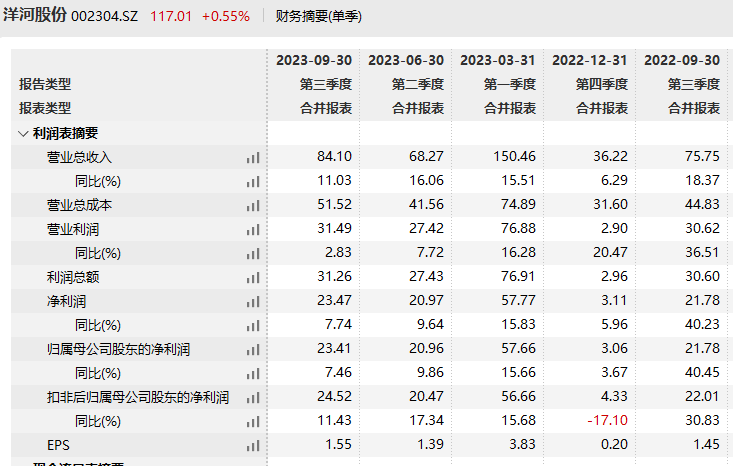Select the 营业总收入 row label

pyautogui.click(x=79, y=158)
